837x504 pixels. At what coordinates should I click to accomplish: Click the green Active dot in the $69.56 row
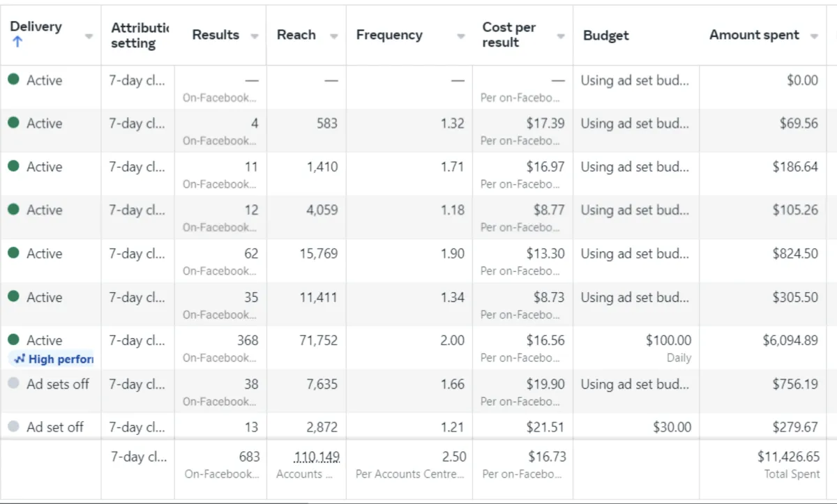coord(13,123)
